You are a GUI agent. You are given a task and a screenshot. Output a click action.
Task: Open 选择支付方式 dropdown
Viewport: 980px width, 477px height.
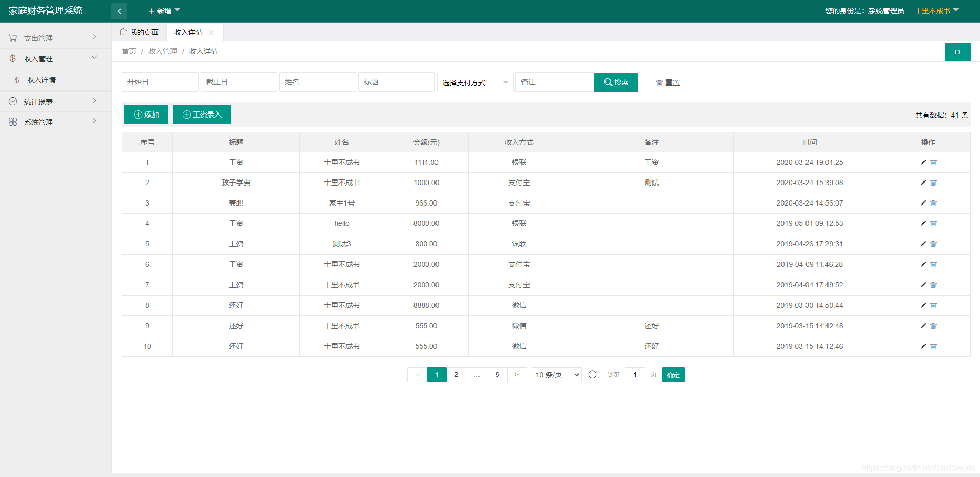pos(475,82)
